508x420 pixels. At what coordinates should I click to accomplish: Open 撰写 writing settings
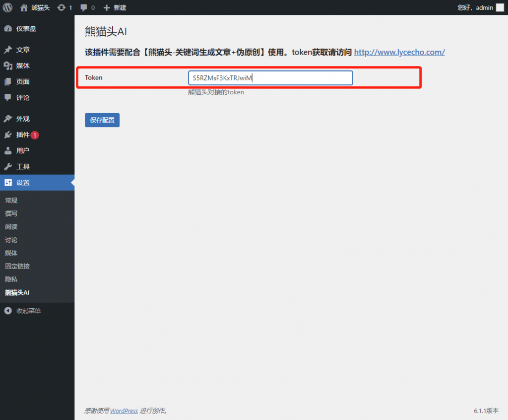tap(11, 213)
